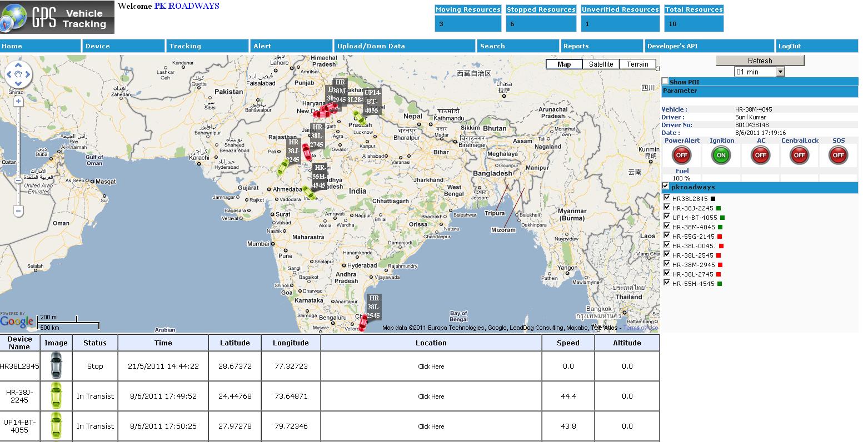Open the Device menu
The image size is (868, 442).
click(124, 46)
